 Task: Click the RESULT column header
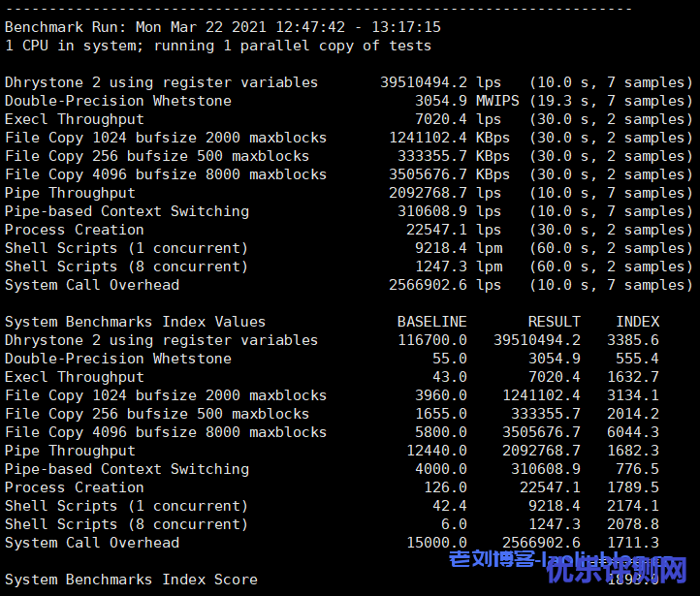click(x=555, y=322)
